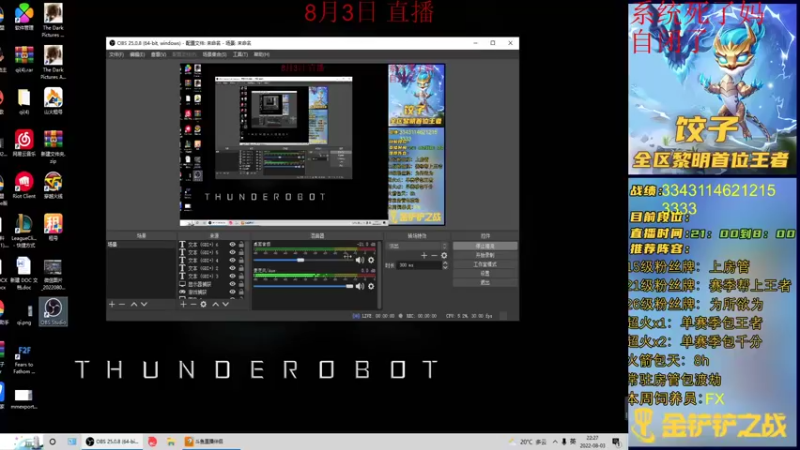Select the 场景 item in Scenes list

[141, 245]
